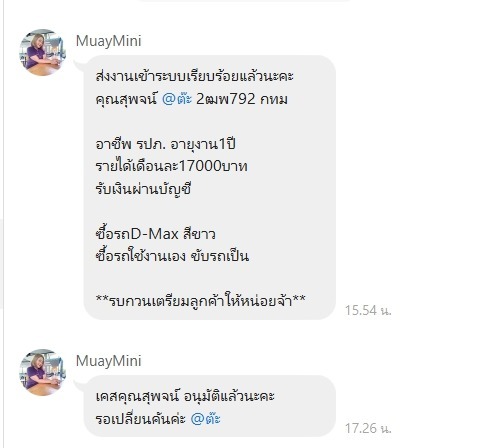
Task: Open MuayMini's avatar on the first message
Action: point(42,52)
